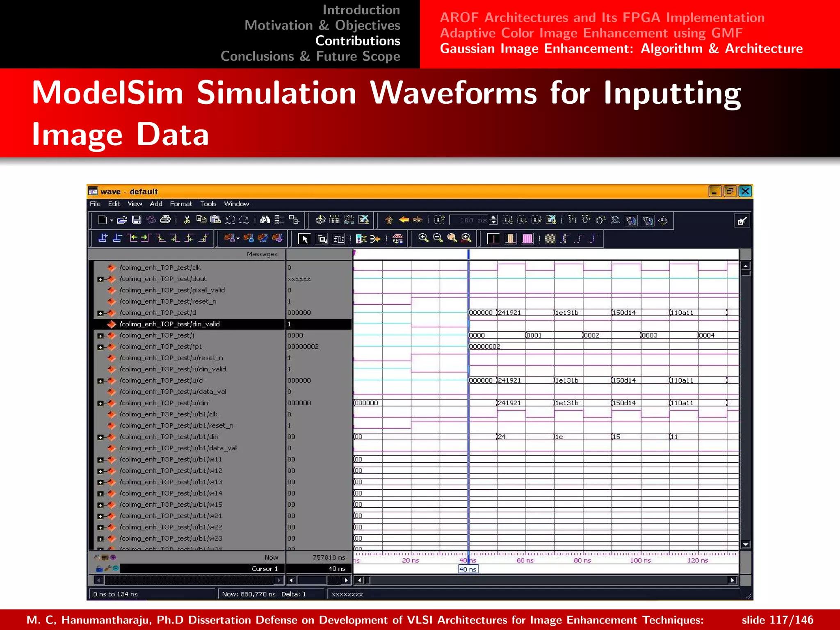Screen dimensions: 840x630
Task: Open the Tools menu
Action: click(208, 204)
